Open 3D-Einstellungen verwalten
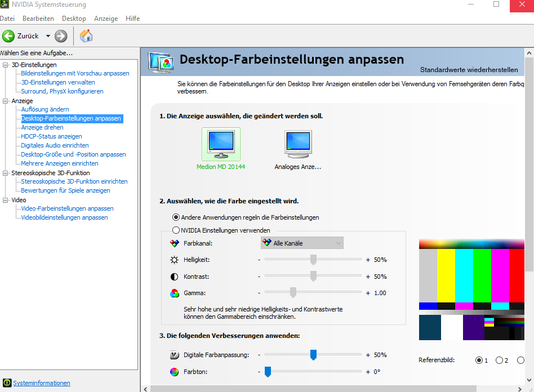This screenshot has width=534, height=392. coord(58,82)
